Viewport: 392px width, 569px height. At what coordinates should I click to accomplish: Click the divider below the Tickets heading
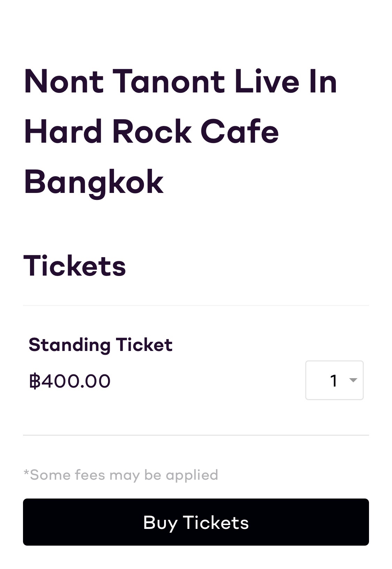coord(196,305)
